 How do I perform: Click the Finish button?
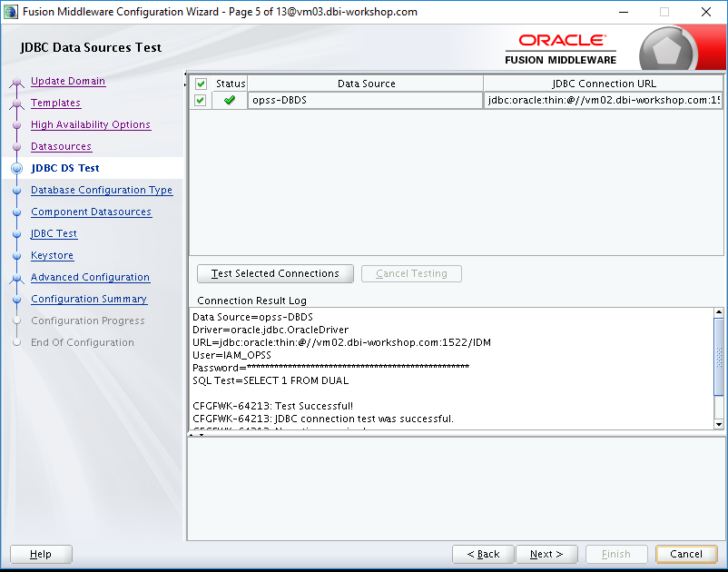click(x=616, y=554)
